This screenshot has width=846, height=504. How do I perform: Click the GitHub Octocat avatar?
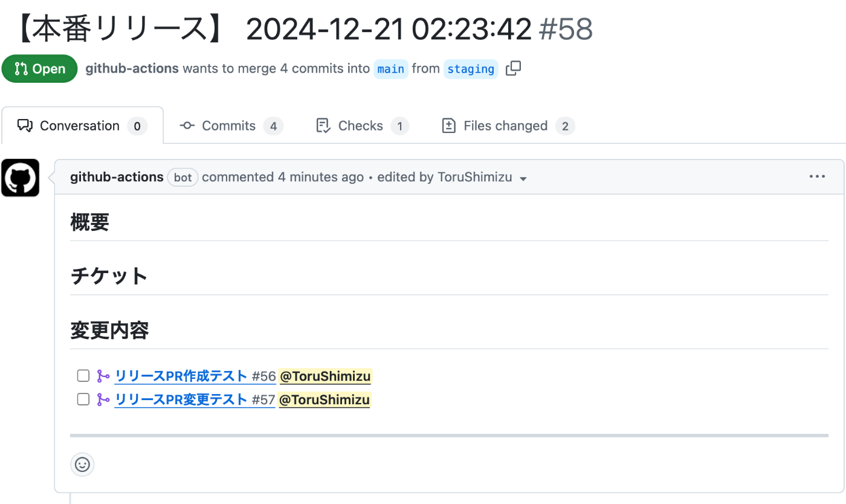(21, 178)
